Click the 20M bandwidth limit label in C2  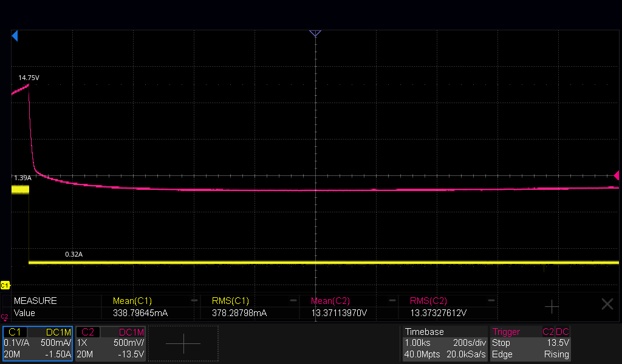(85, 354)
